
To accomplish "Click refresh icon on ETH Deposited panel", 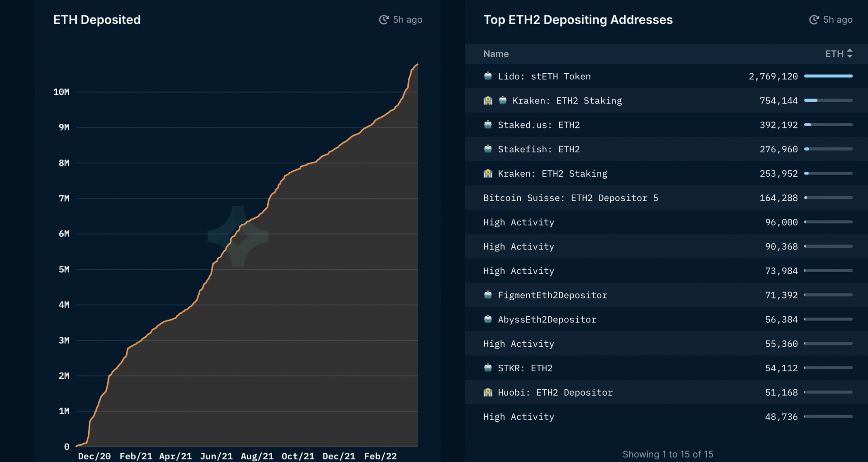I will 384,20.
